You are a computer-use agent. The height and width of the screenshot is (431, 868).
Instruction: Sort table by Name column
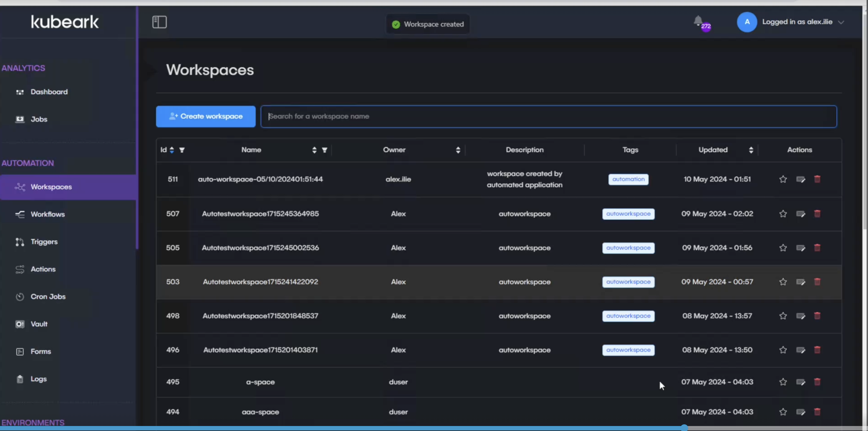314,150
